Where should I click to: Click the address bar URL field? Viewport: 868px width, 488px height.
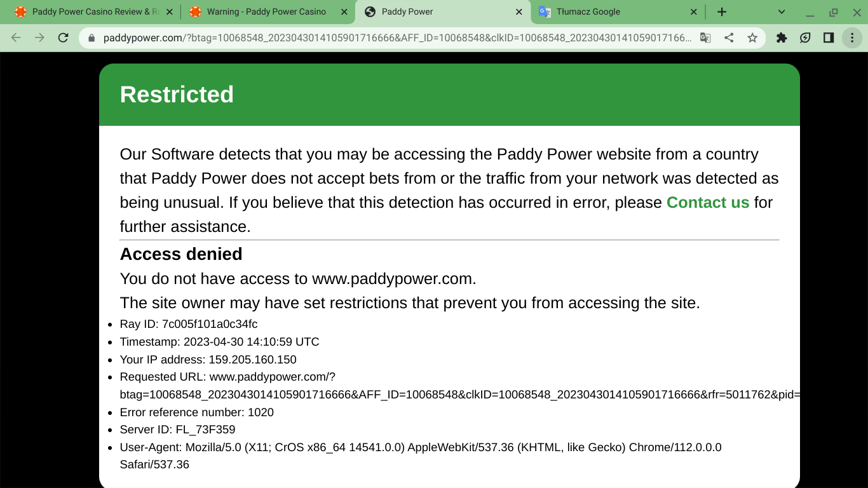click(x=394, y=38)
